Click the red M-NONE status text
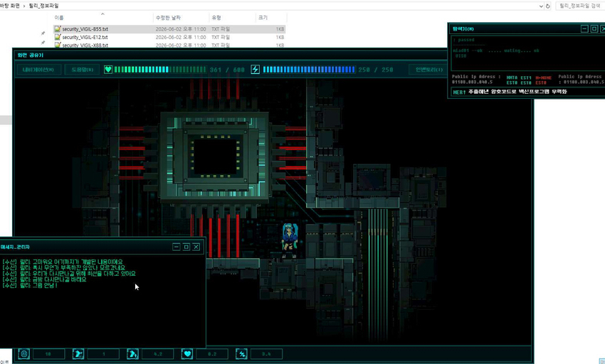This screenshot has width=605, height=364. pos(543,78)
